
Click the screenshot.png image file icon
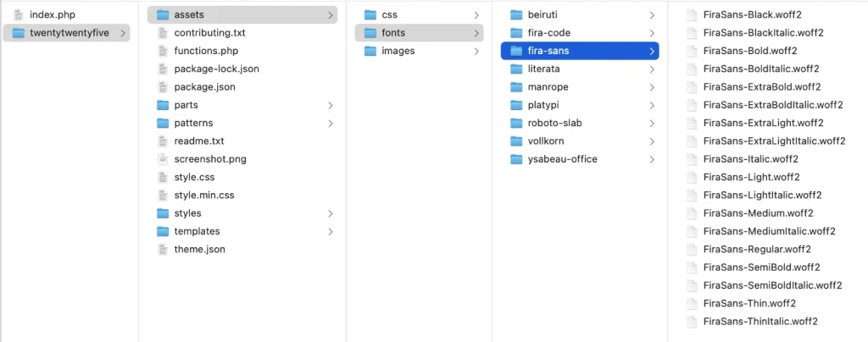(x=163, y=159)
